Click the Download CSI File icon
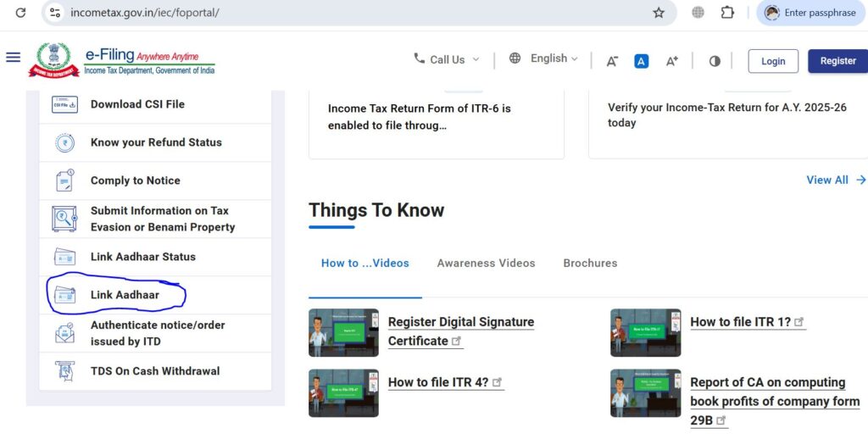Viewport: 868px width, 439px height. pyautogui.click(x=65, y=104)
